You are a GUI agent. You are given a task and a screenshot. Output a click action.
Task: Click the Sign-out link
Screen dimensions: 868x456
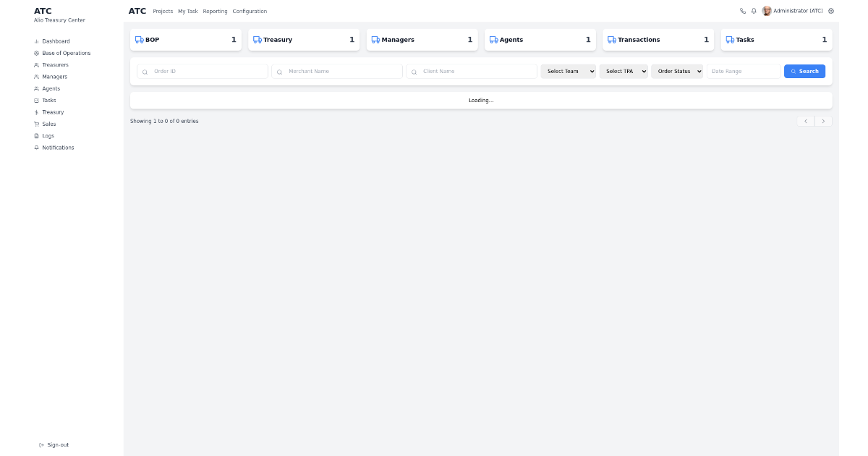point(54,445)
